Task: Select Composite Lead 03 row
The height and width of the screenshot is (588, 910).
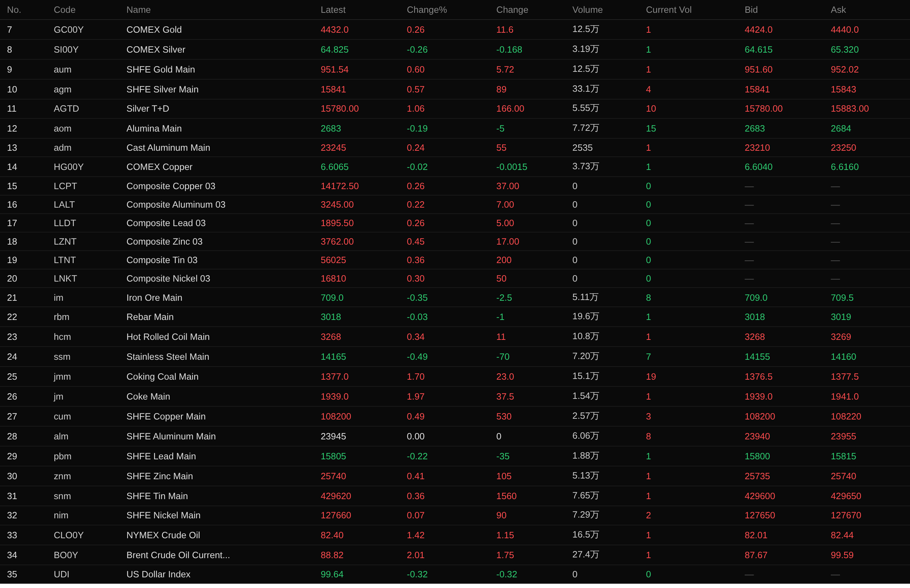Action: pos(455,223)
